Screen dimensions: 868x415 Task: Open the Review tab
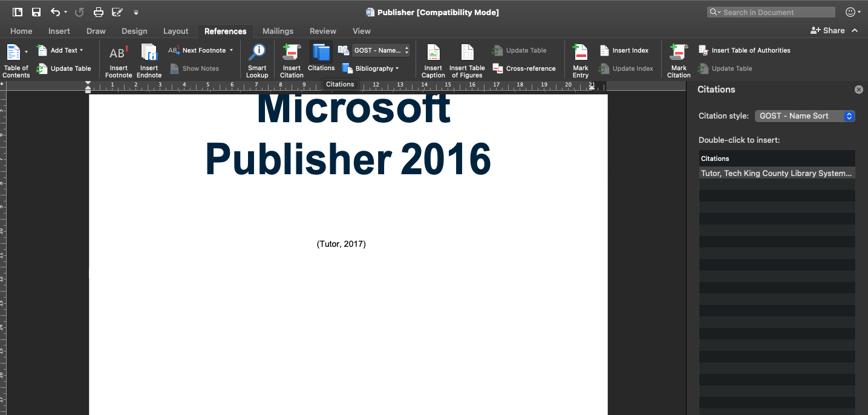tap(323, 31)
